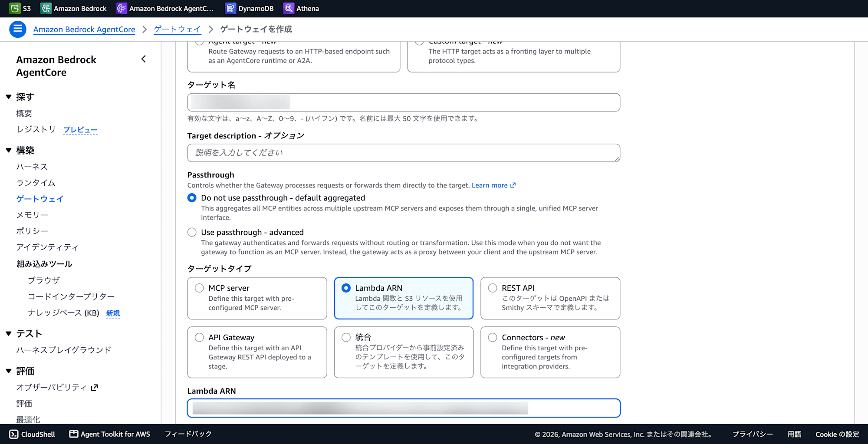The height and width of the screenshot is (444, 868).
Task: Open 評価 page under the 評価 section
Action: coord(24,404)
